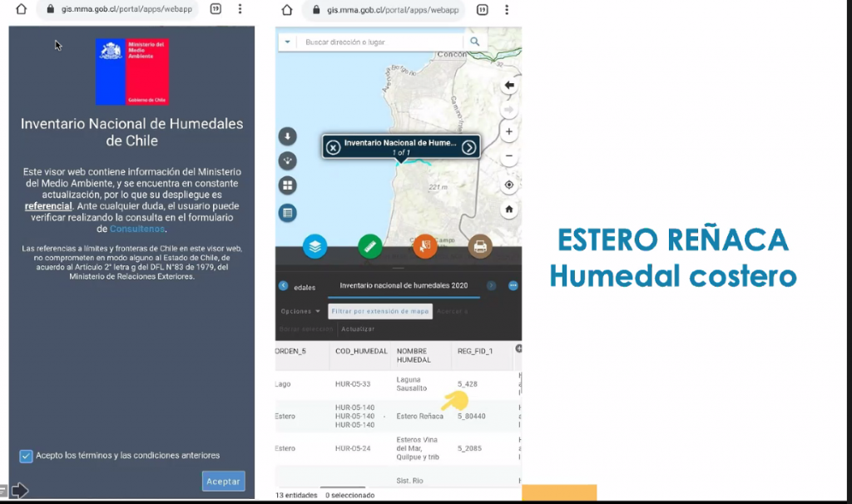Select 'HUR-05-33' code cell
This screenshot has width=852, height=504.
[353, 384]
